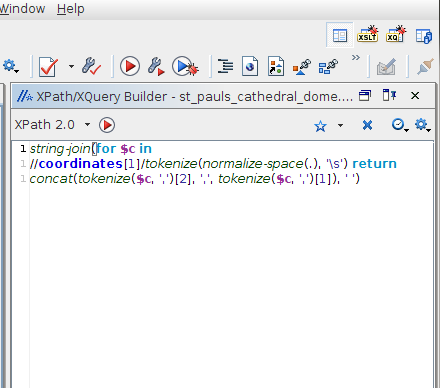Open the Window menu
The image size is (440, 388).
click(22, 8)
